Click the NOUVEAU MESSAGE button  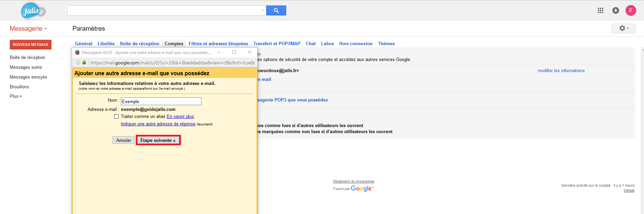31,44
